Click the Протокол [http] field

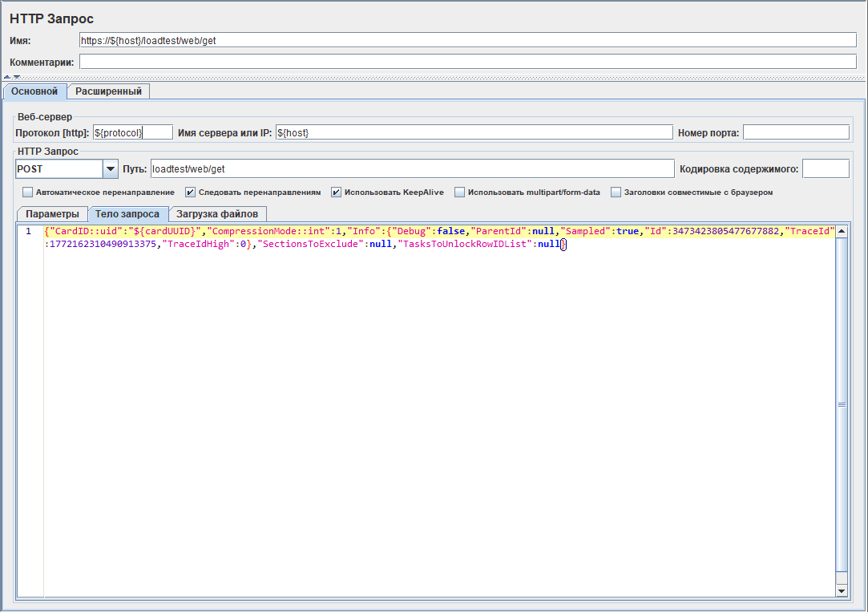(133, 132)
